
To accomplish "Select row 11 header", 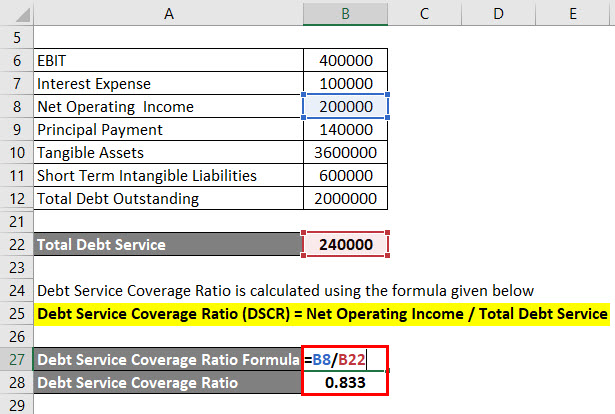I will coord(17,176).
